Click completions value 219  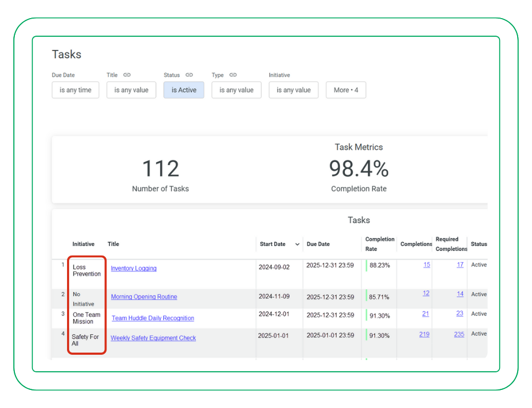pos(425,334)
